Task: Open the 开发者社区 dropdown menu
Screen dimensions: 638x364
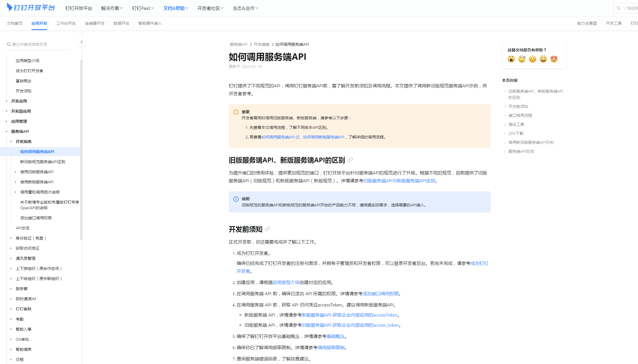Action: click(210, 8)
